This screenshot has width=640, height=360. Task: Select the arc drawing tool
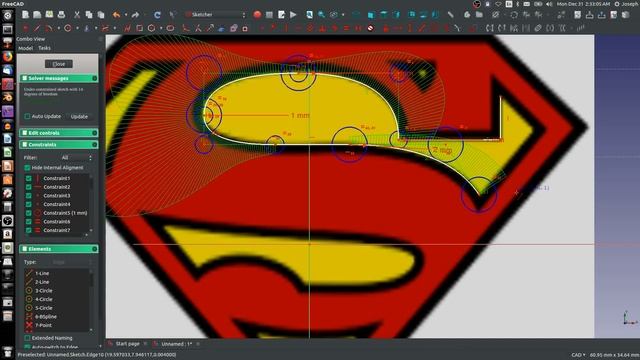click(49, 28)
